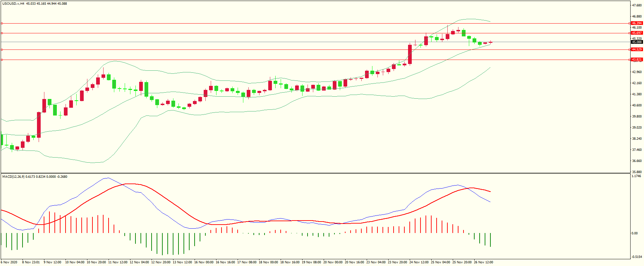Viewport: 644px width, 266px height.
Task: Select the 44.529 price level tag
Action: pyautogui.click(x=637, y=49)
